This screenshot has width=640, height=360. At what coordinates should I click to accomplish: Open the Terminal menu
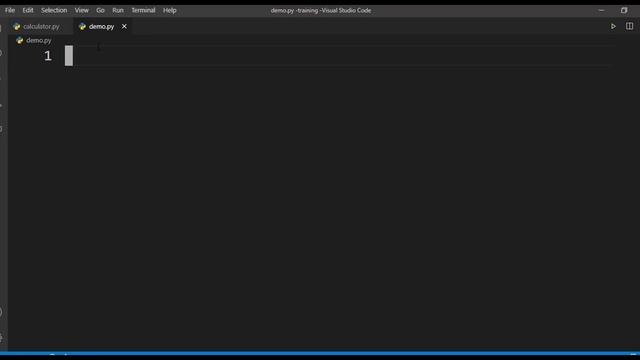143,10
